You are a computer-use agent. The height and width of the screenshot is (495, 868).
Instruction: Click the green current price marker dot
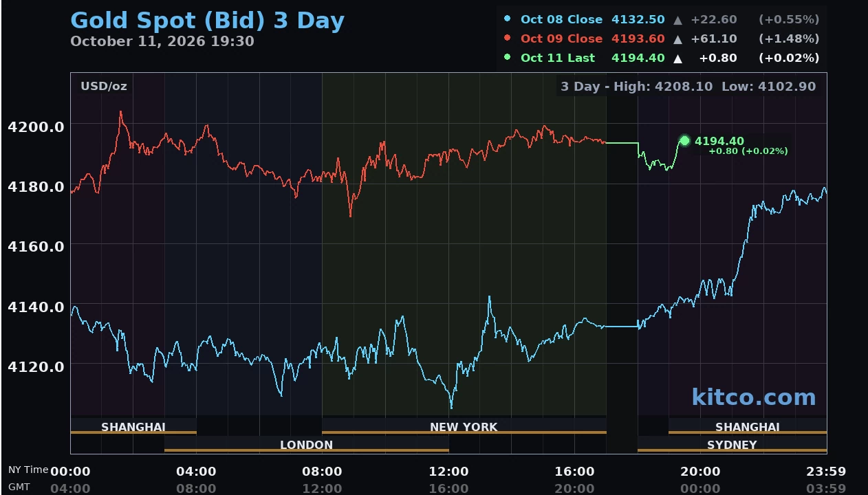684,141
